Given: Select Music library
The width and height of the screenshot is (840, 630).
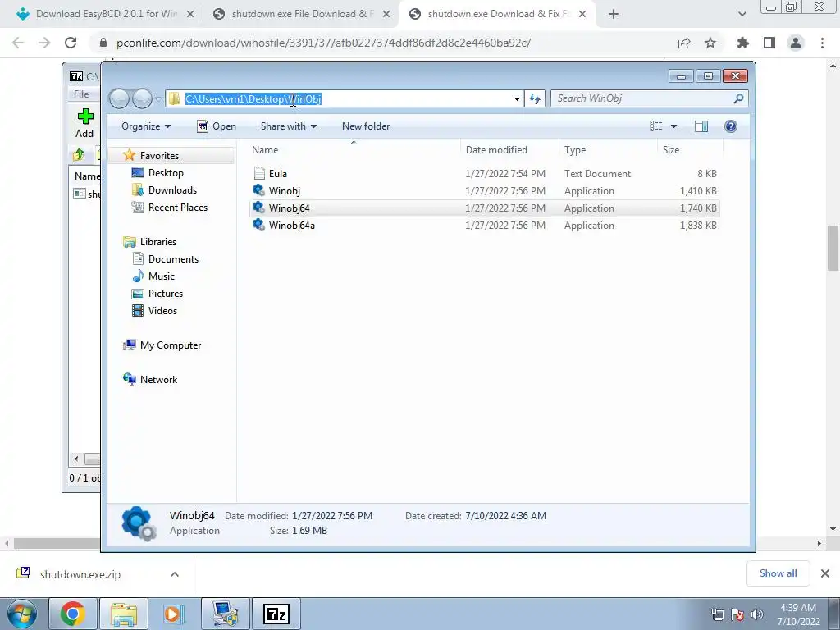Looking at the screenshot, I should (162, 276).
